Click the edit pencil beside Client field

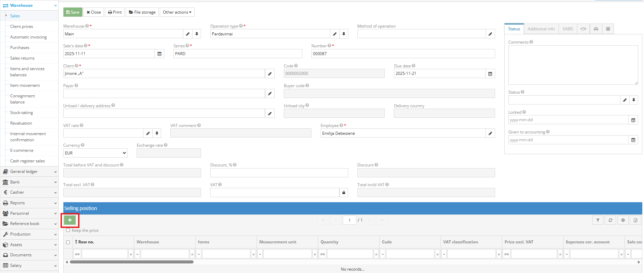pos(270,74)
